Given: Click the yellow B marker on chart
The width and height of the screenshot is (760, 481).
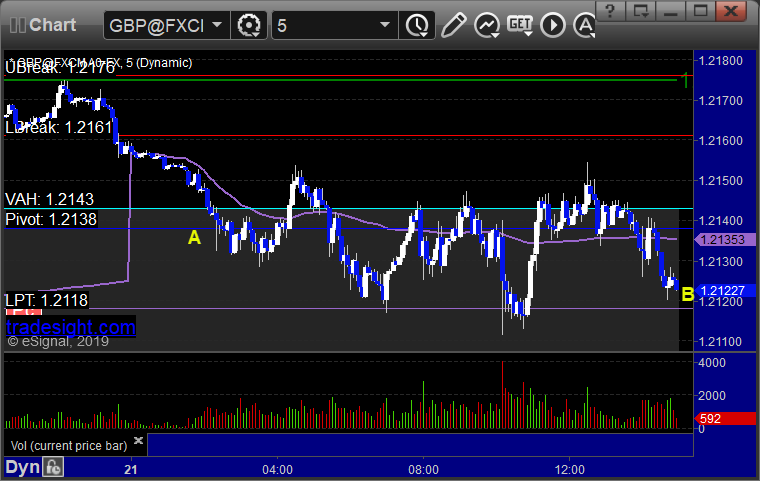Looking at the screenshot, I should pyautogui.click(x=687, y=294).
